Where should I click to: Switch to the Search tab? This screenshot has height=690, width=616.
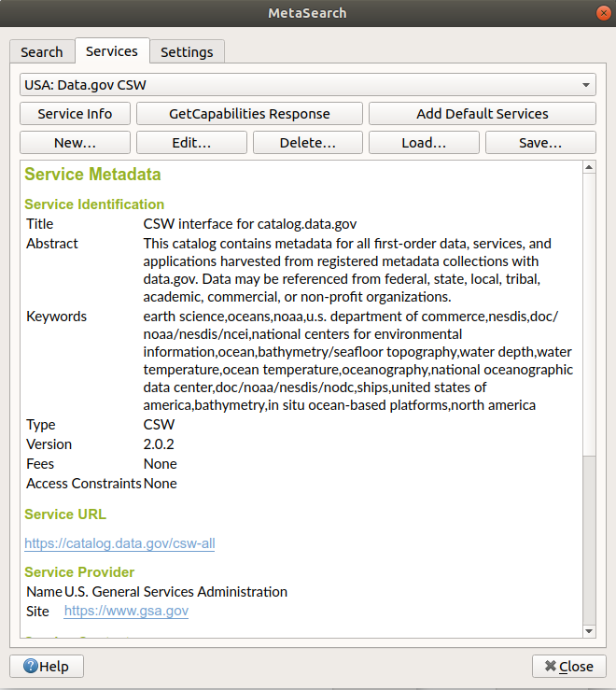42,52
